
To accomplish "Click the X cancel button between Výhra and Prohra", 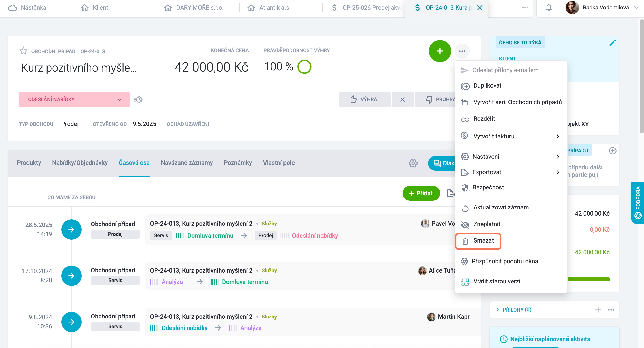I will 402,100.
